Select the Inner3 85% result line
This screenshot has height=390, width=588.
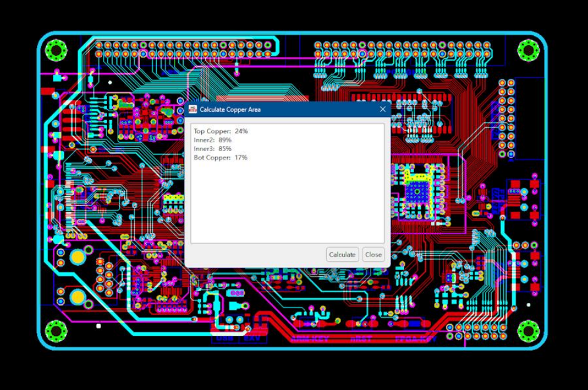click(212, 149)
